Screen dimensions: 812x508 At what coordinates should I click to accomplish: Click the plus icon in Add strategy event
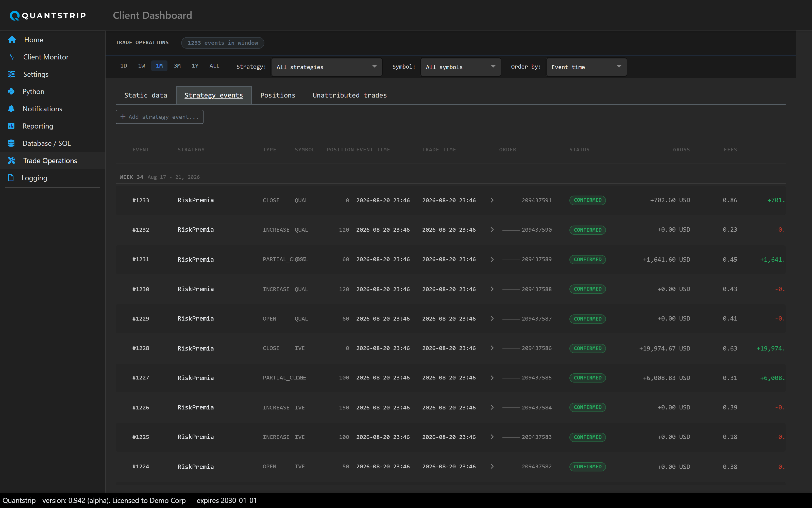click(123, 117)
